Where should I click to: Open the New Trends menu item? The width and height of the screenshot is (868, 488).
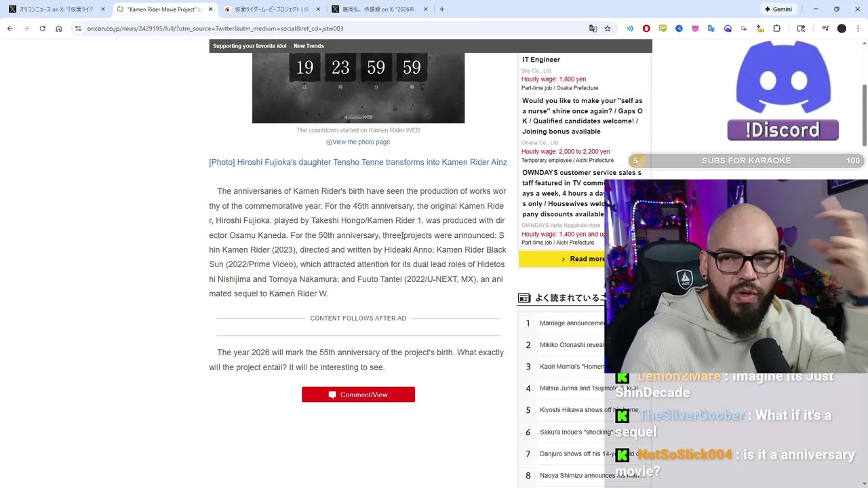309,46
